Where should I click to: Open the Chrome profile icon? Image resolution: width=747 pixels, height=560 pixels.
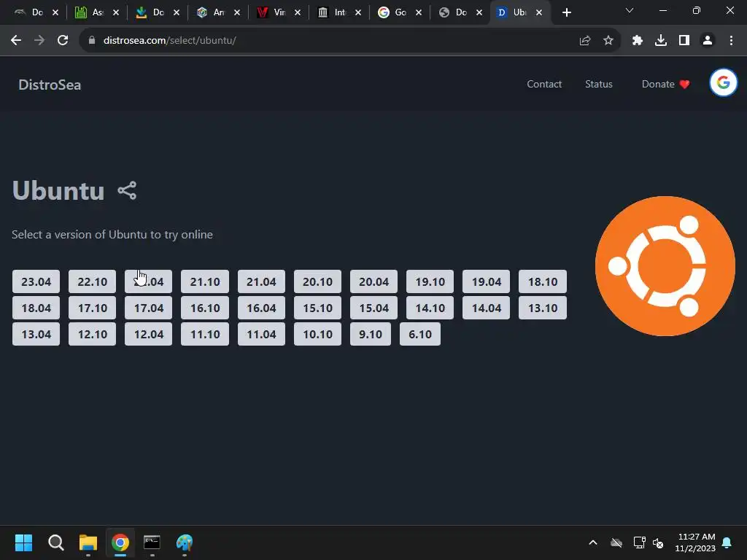(x=707, y=41)
